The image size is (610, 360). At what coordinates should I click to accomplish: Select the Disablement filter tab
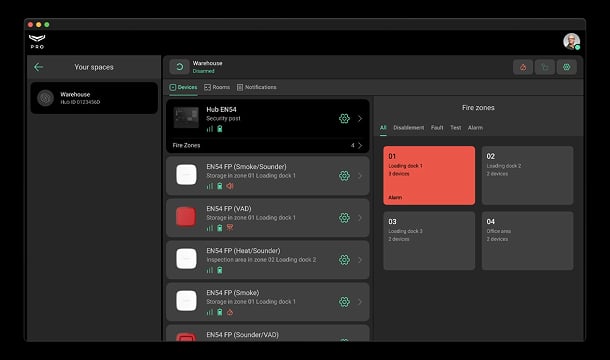408,128
